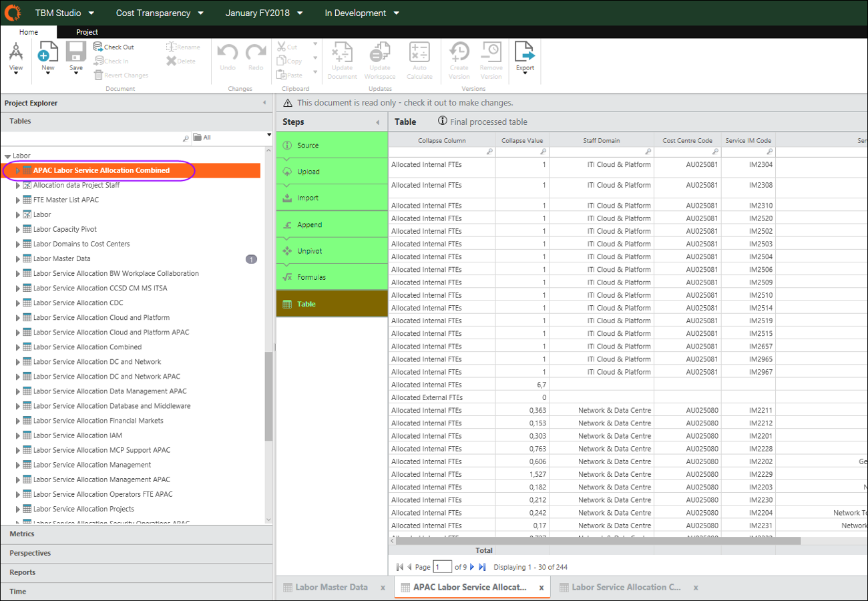The width and height of the screenshot is (868, 601).
Task: Collapse the Project Explorer panel
Action: (x=264, y=103)
